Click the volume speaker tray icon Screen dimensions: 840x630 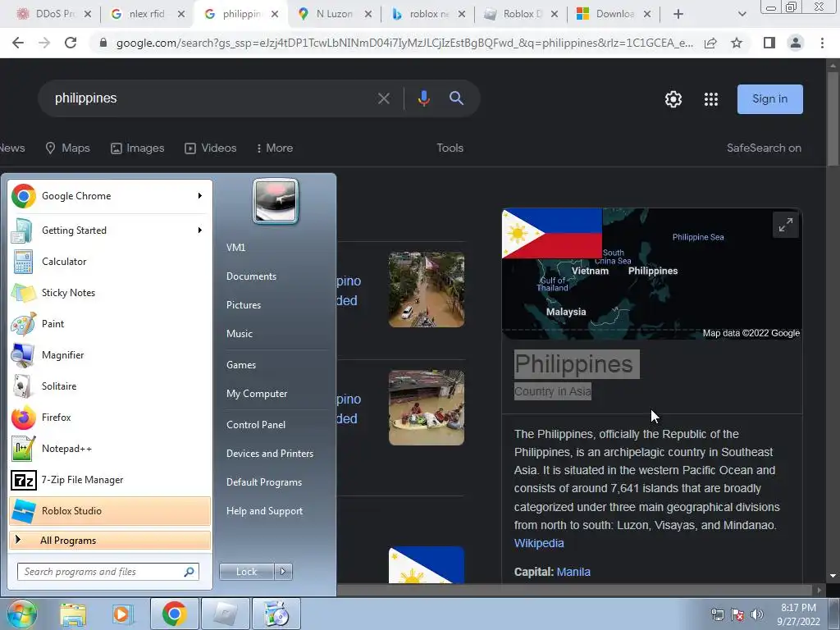[757, 614]
